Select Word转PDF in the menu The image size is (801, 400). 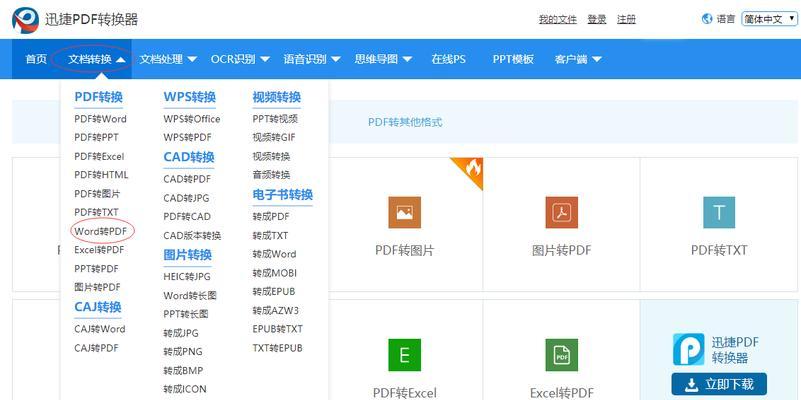(x=100, y=231)
